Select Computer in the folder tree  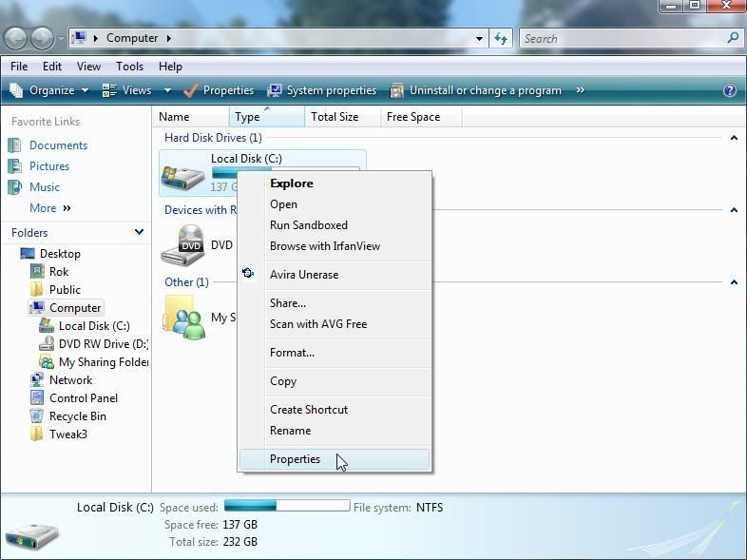coord(66,308)
